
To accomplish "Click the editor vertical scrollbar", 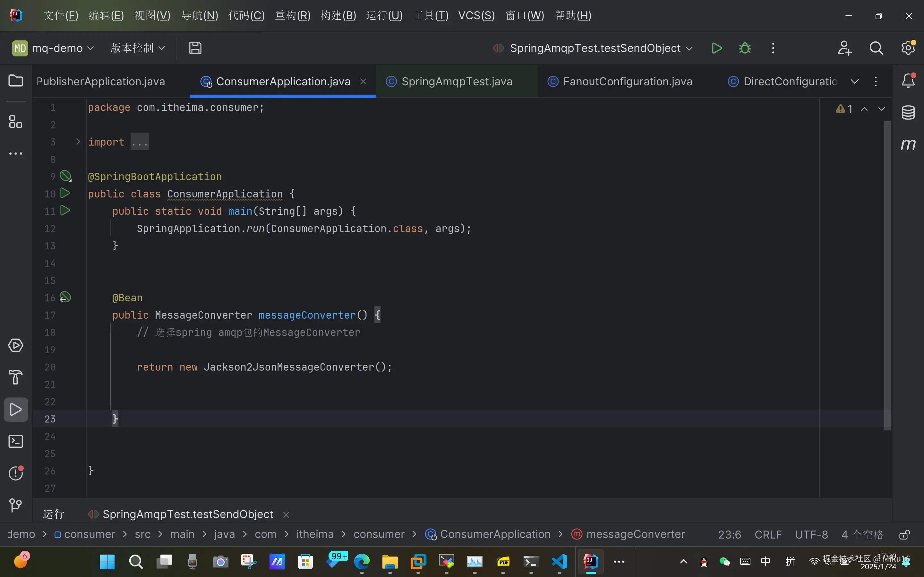I will [x=887, y=275].
